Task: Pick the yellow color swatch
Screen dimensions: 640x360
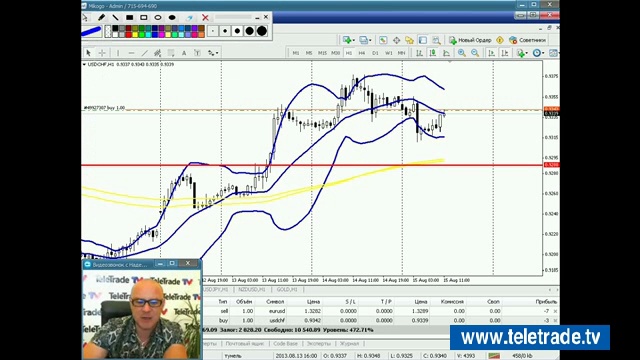Action: coord(135,35)
